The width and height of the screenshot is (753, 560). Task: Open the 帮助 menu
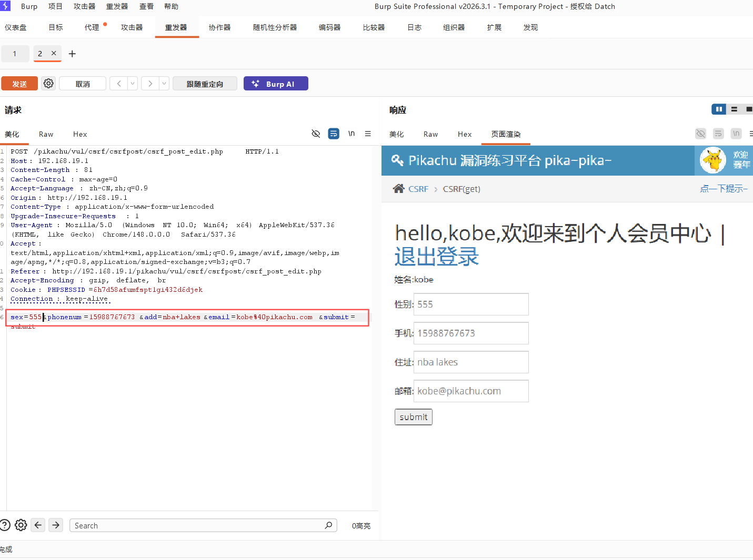click(171, 6)
